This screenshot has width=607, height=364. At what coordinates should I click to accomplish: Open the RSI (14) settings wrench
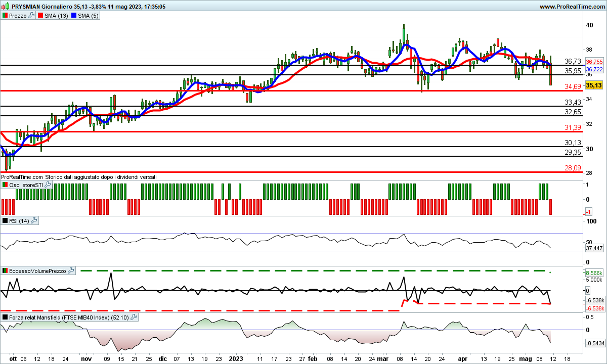point(34,221)
